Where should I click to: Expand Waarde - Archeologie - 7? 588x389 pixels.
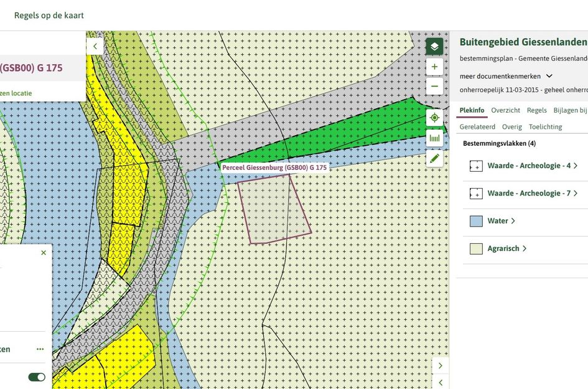(x=529, y=193)
